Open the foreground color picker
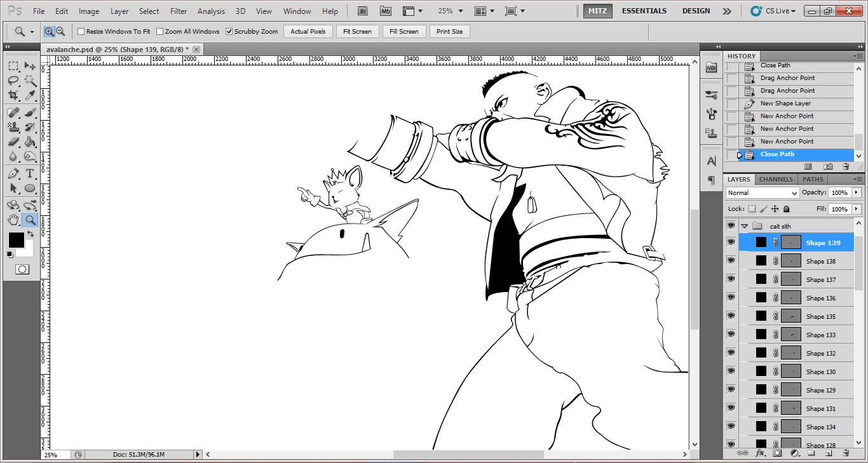Image resolution: width=868 pixels, height=463 pixels. [x=16, y=240]
